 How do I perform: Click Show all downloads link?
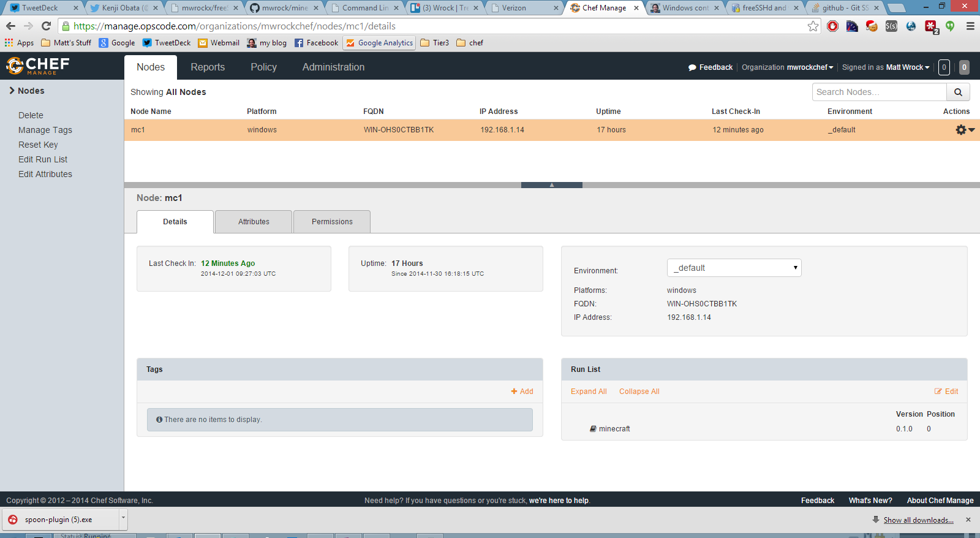pos(918,520)
